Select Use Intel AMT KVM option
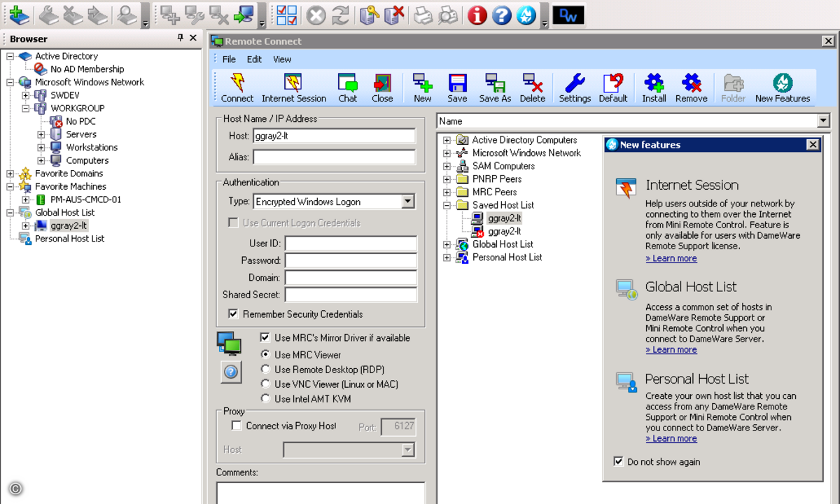Viewport: 840px width, 504px height. click(265, 399)
